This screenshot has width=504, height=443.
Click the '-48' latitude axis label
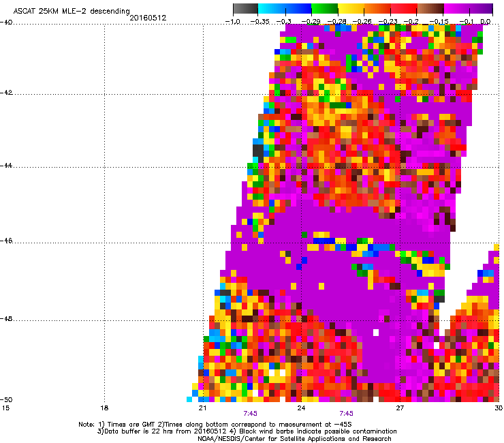coord(6,318)
